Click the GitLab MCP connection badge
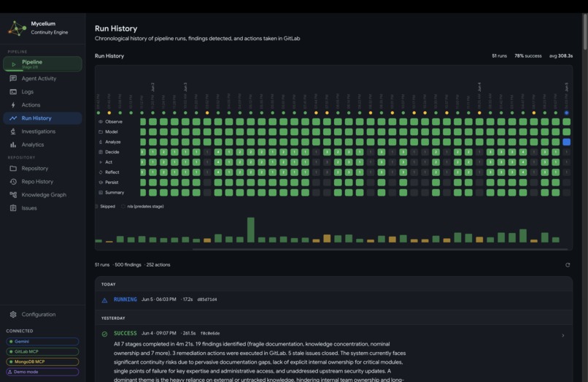588x382 pixels. 42,351
